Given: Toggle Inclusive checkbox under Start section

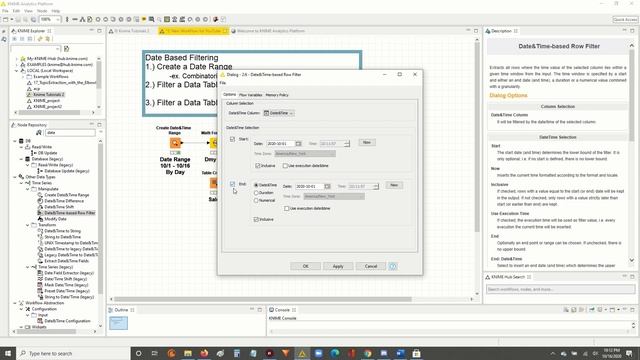Looking at the screenshot, I should pyautogui.click(x=258, y=166).
